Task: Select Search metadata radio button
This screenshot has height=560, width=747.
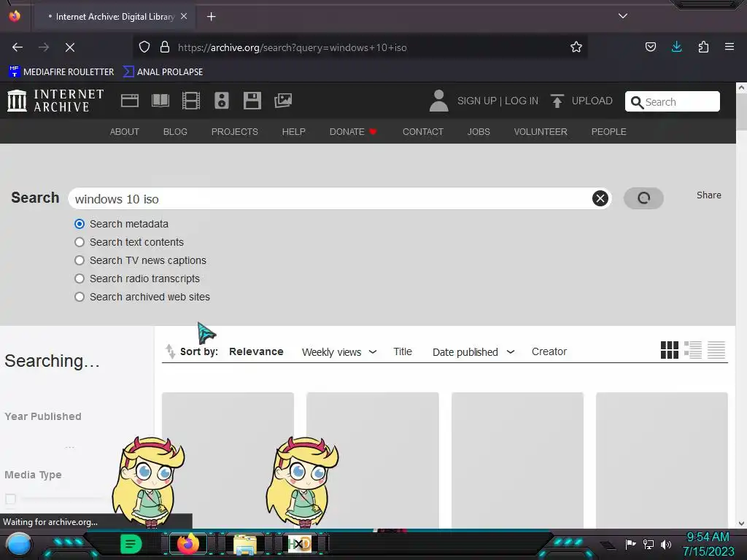Action: [x=80, y=224]
